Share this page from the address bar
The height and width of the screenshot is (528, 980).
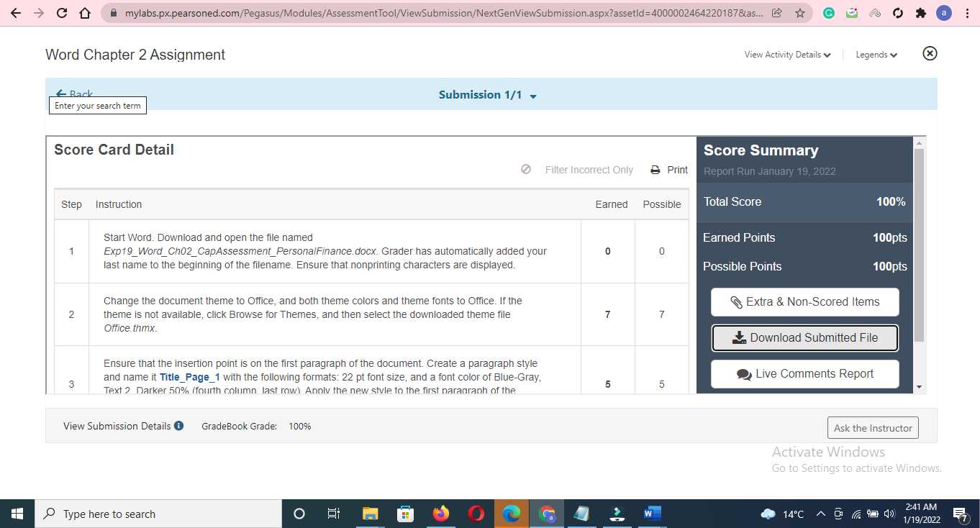(776, 13)
